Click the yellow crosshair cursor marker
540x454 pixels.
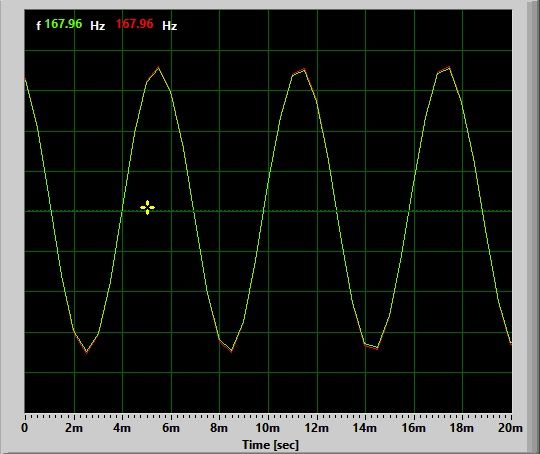147,208
